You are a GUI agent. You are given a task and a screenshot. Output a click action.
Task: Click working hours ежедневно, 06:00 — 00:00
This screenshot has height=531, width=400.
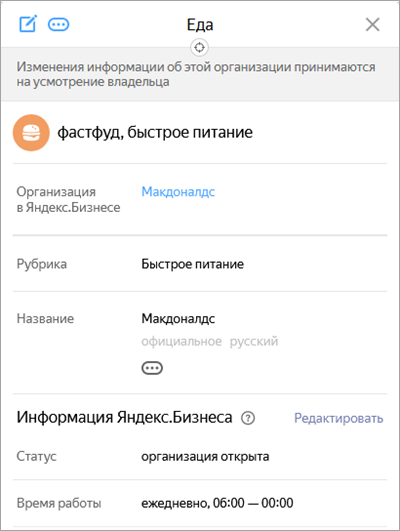(x=217, y=503)
